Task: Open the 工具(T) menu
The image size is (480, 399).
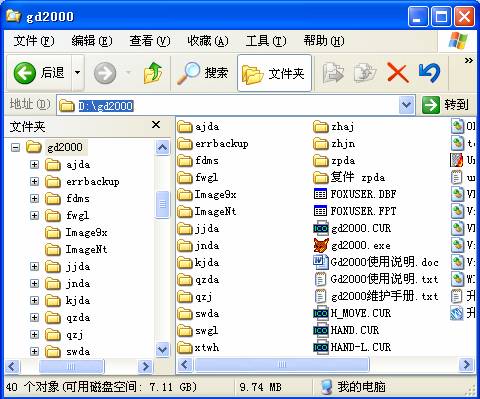Action: 266,41
